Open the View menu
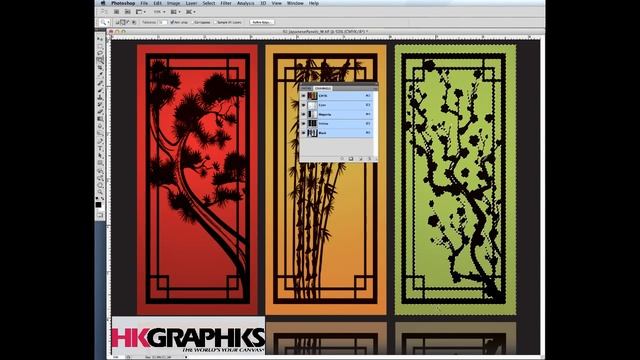 pyautogui.click(x=277, y=3)
